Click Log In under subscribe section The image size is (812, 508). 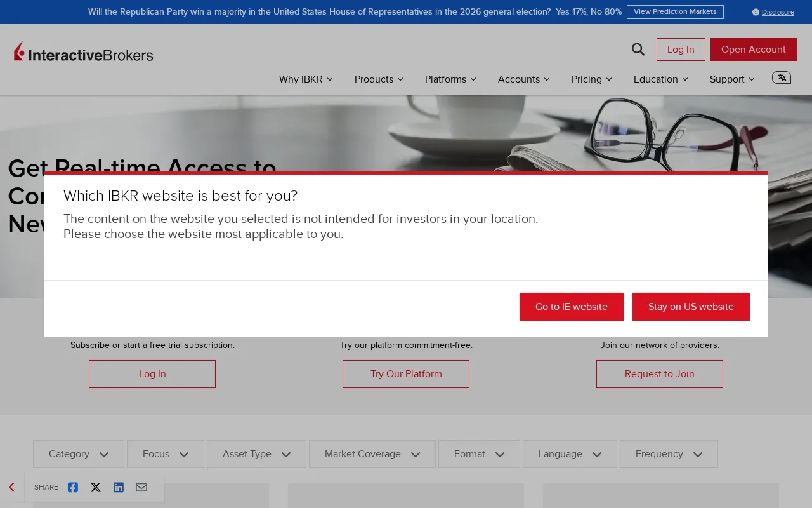(x=152, y=374)
